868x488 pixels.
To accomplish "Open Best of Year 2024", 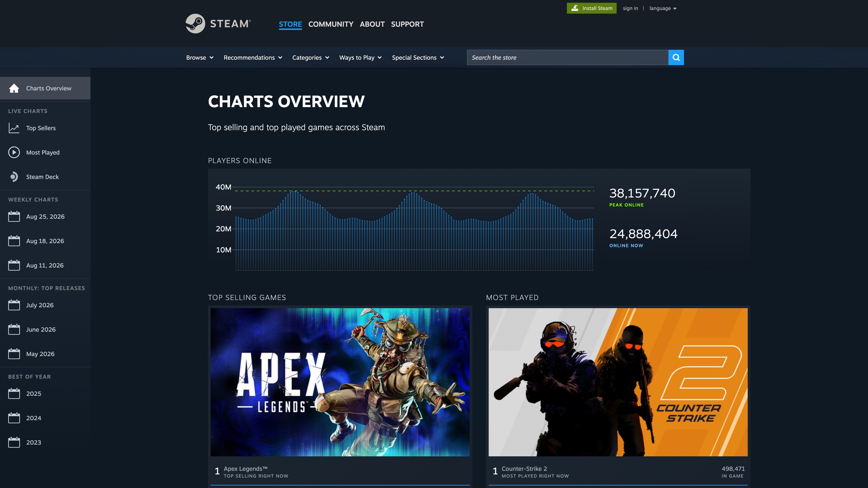I will 45,418.
